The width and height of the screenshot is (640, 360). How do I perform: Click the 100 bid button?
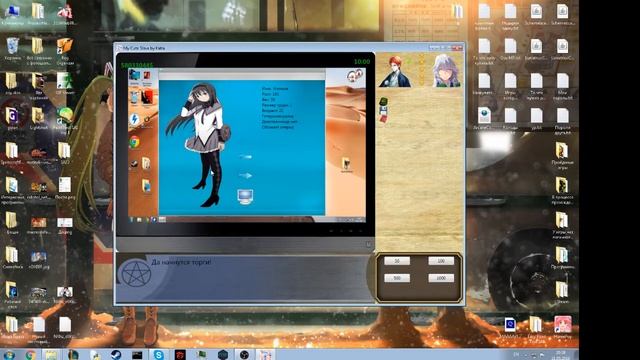click(441, 261)
